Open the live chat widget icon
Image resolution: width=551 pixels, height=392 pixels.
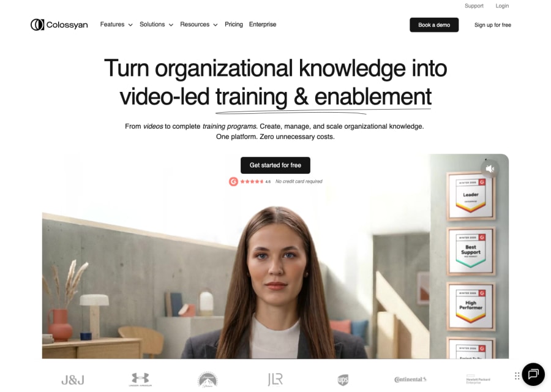pos(533,374)
